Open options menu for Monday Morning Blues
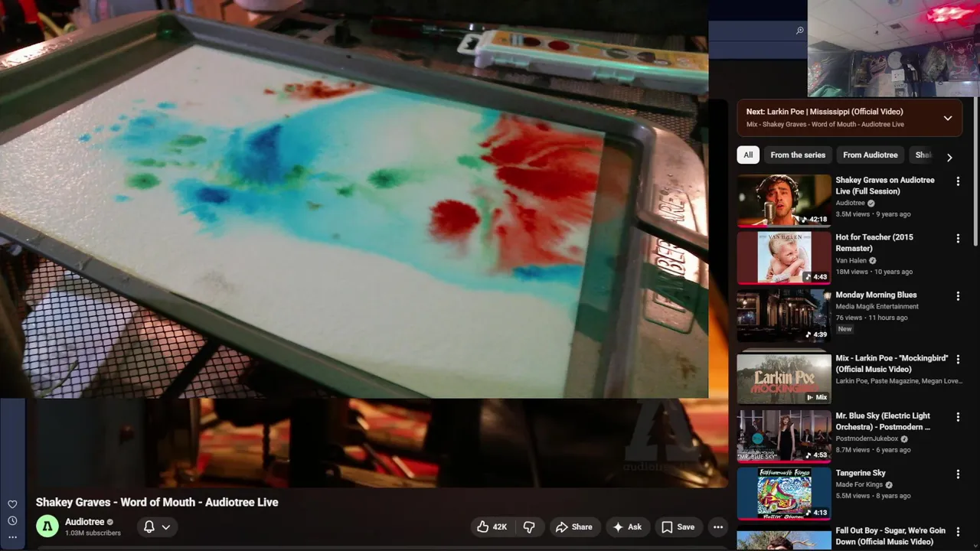 (958, 296)
